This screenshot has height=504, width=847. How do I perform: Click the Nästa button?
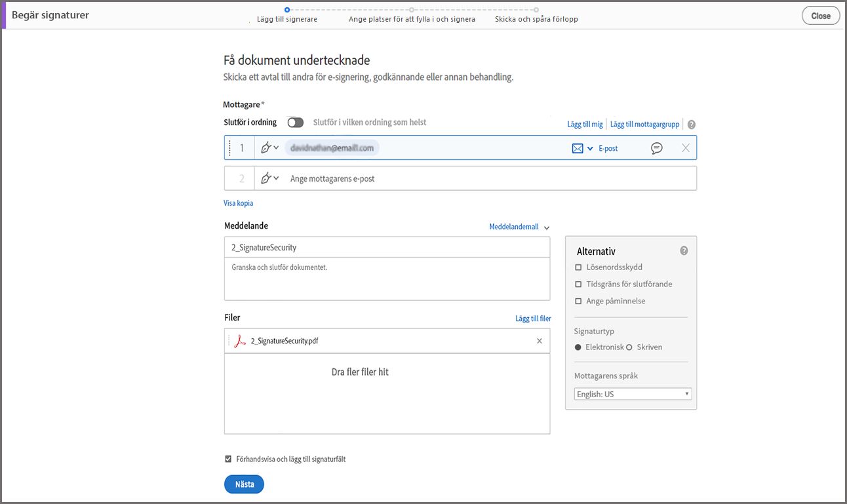point(244,484)
